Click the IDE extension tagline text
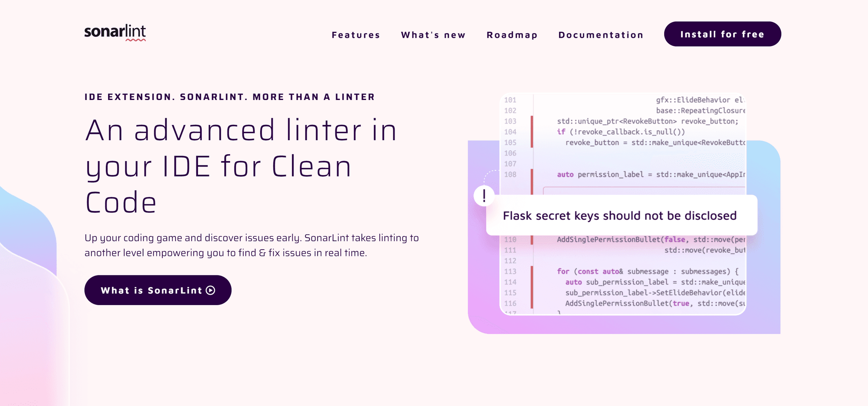Screen dimensions: 868x406 (230, 97)
